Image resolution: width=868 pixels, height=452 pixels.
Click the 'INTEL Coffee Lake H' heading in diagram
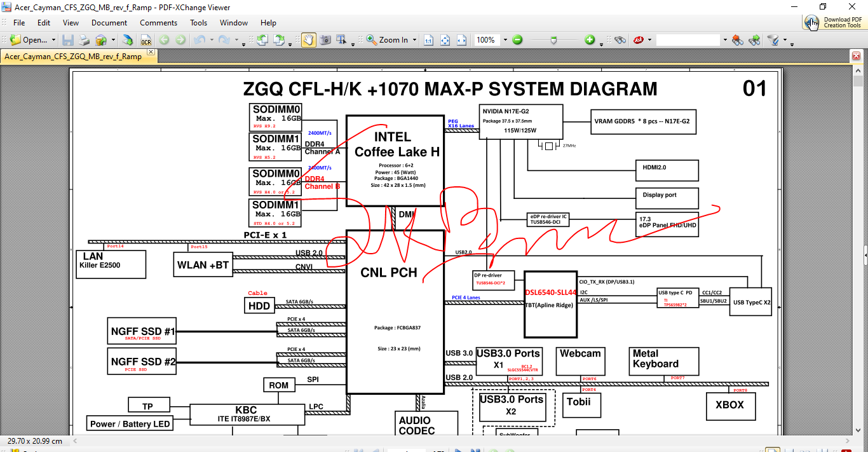[397, 144]
